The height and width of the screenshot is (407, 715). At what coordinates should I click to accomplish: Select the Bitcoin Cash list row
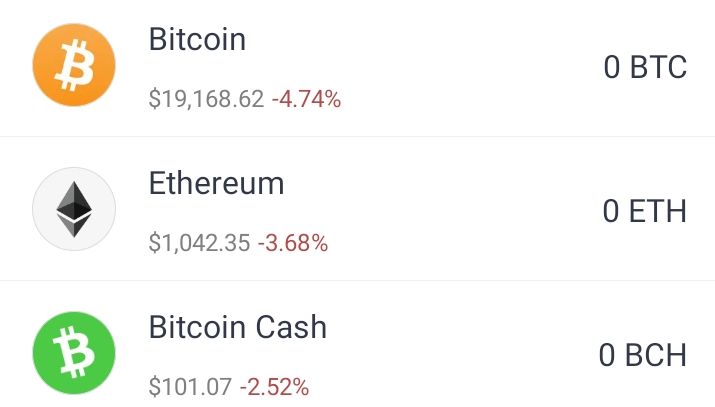[x=358, y=344]
